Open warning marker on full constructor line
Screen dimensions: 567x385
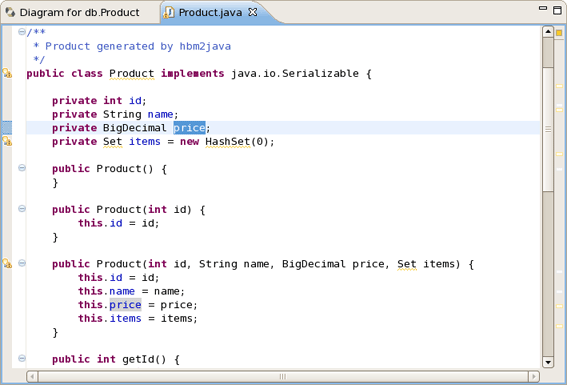[7, 263]
